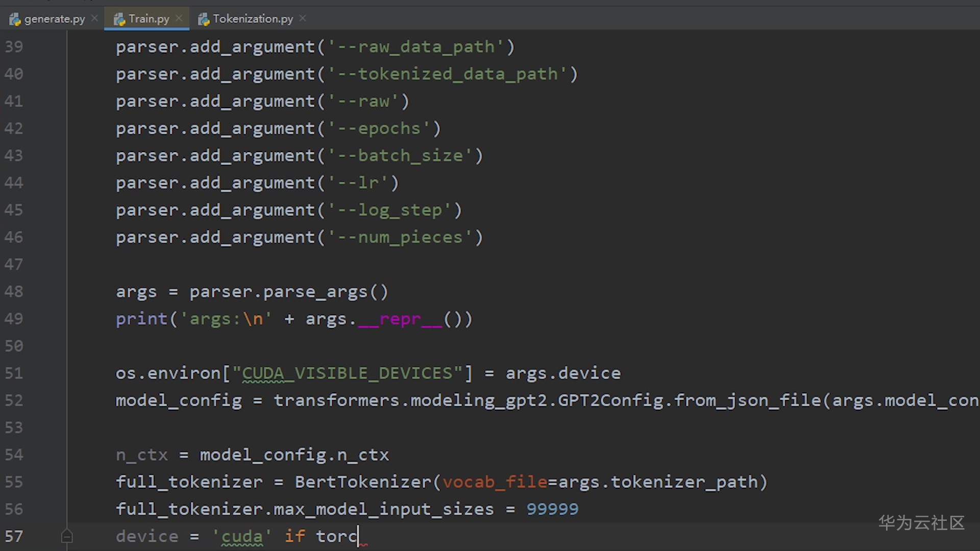Close the Tokenization.py tab
Image resolution: width=980 pixels, height=551 pixels.
click(x=303, y=18)
